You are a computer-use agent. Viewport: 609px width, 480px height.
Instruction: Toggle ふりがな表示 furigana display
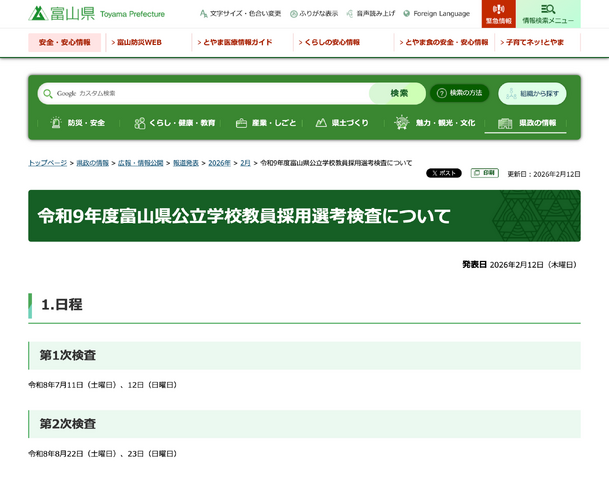click(x=314, y=14)
